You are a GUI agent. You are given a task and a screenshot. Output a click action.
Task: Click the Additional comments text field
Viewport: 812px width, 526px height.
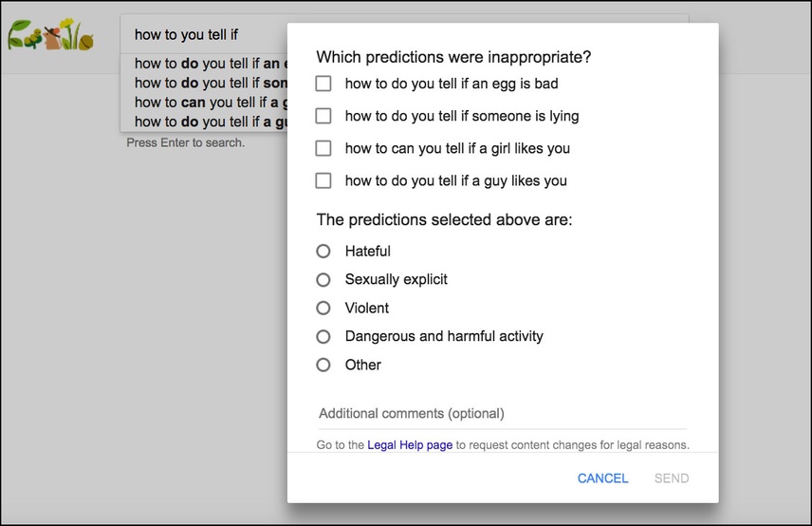(503, 414)
